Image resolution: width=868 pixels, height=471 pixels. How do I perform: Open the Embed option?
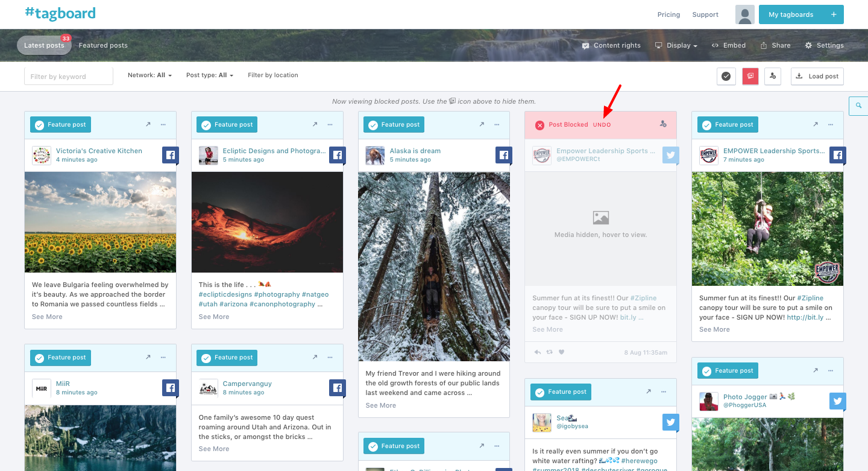[729, 45]
